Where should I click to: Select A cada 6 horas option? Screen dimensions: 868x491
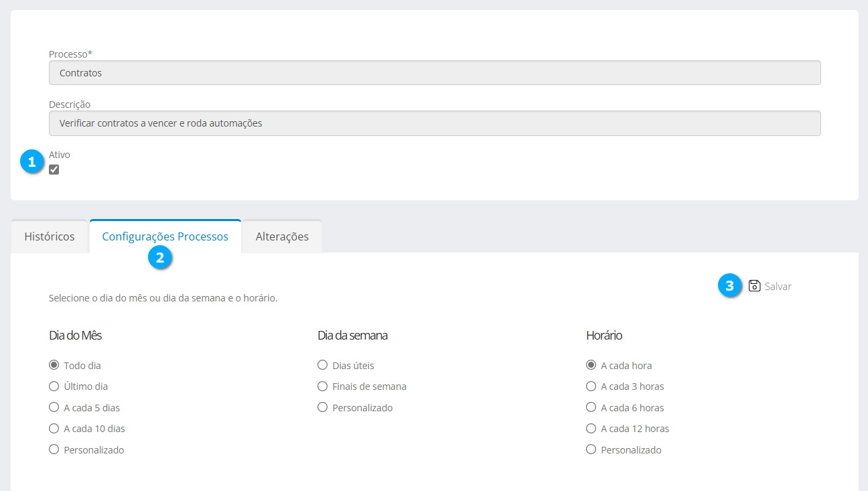[591, 407]
